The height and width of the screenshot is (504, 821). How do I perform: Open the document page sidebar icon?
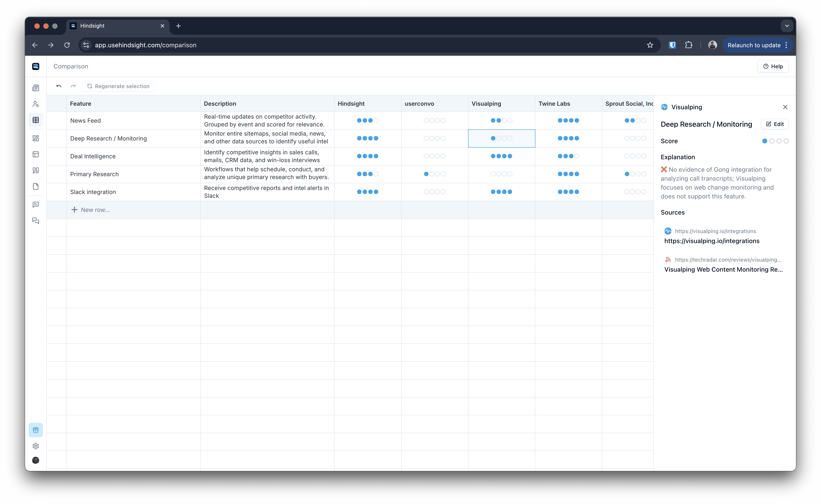click(x=36, y=186)
